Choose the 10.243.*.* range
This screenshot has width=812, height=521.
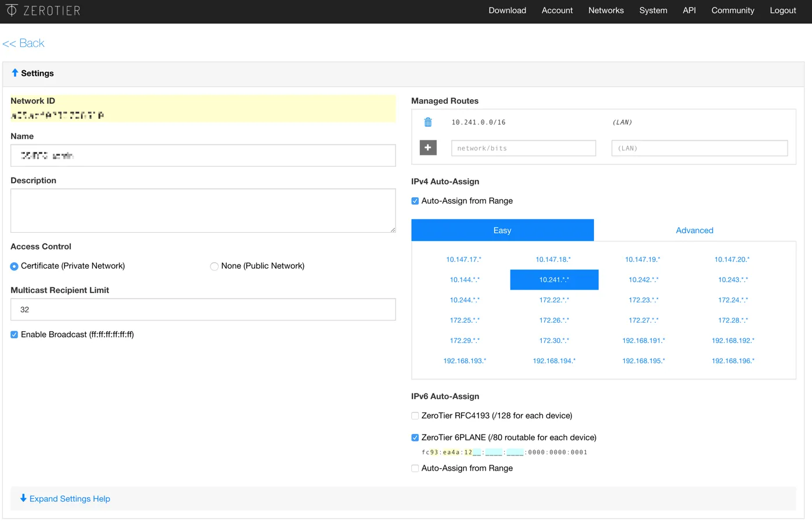733,280
